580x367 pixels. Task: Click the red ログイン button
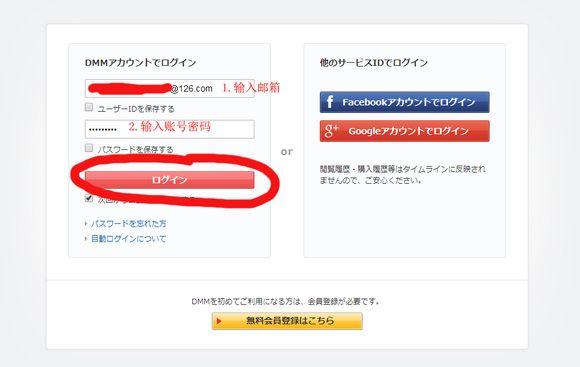[170, 180]
